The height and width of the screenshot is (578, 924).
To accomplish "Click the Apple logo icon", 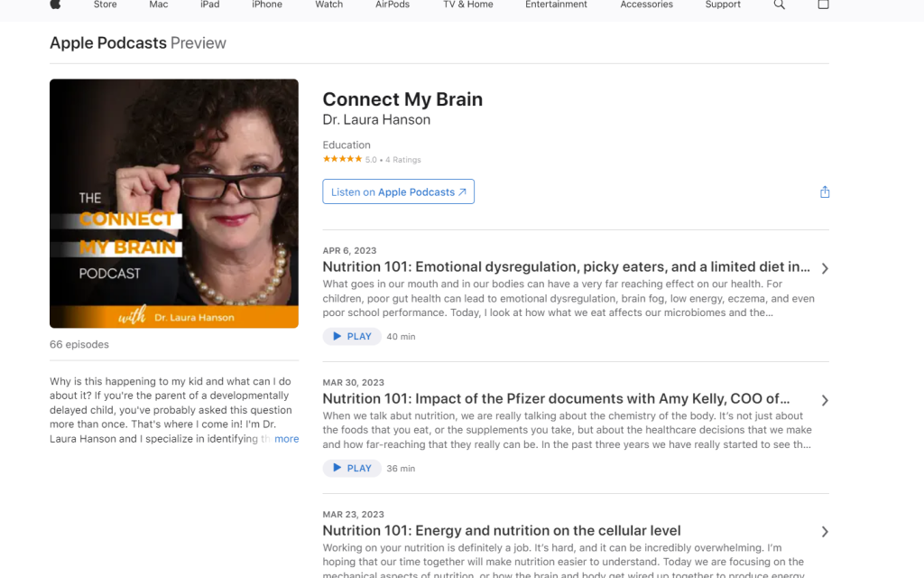I will tap(55, 5).
